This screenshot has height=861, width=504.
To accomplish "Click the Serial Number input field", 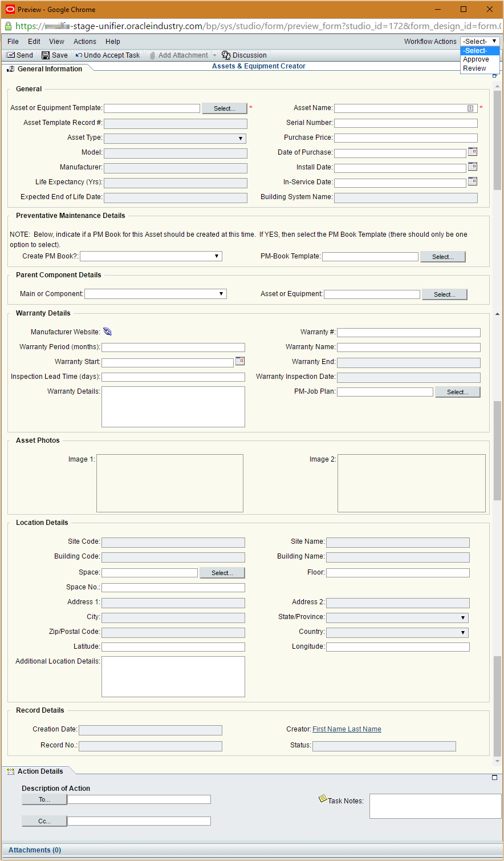I will 405,123.
